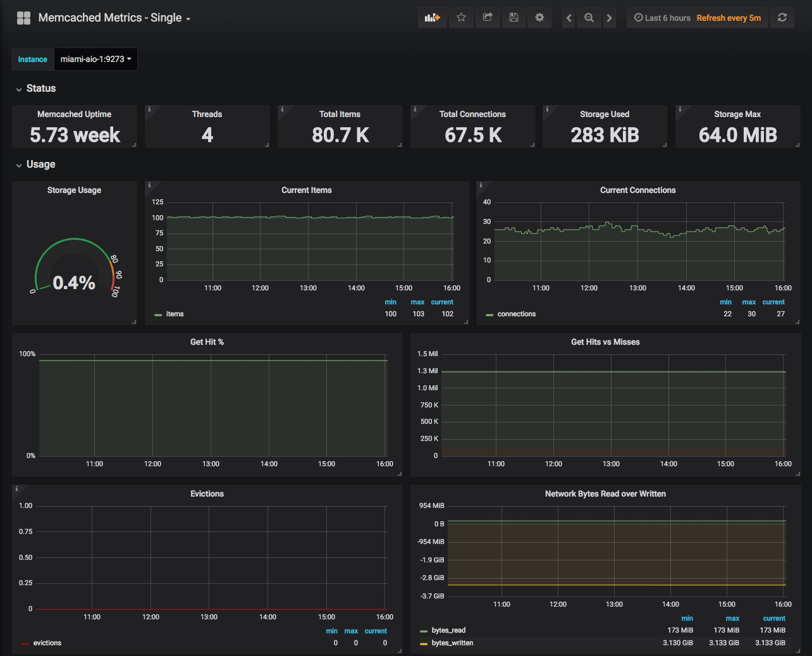The height and width of the screenshot is (656, 812).
Task: Collapse the Status row
Action: 40,89
